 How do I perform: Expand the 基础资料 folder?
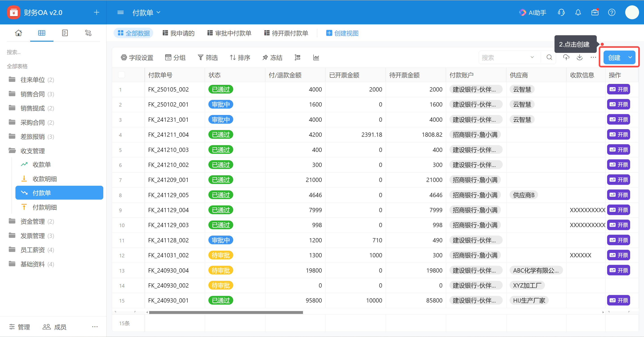tap(32, 264)
